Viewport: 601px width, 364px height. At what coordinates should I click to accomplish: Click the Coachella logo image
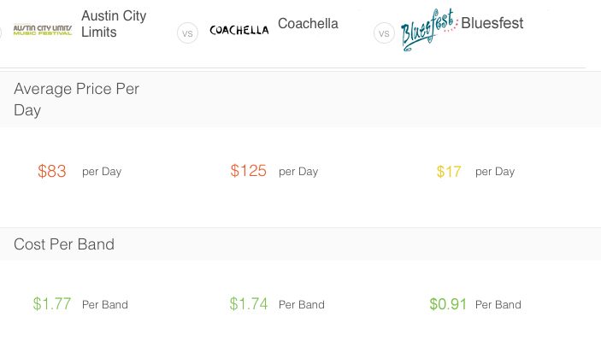[239, 30]
